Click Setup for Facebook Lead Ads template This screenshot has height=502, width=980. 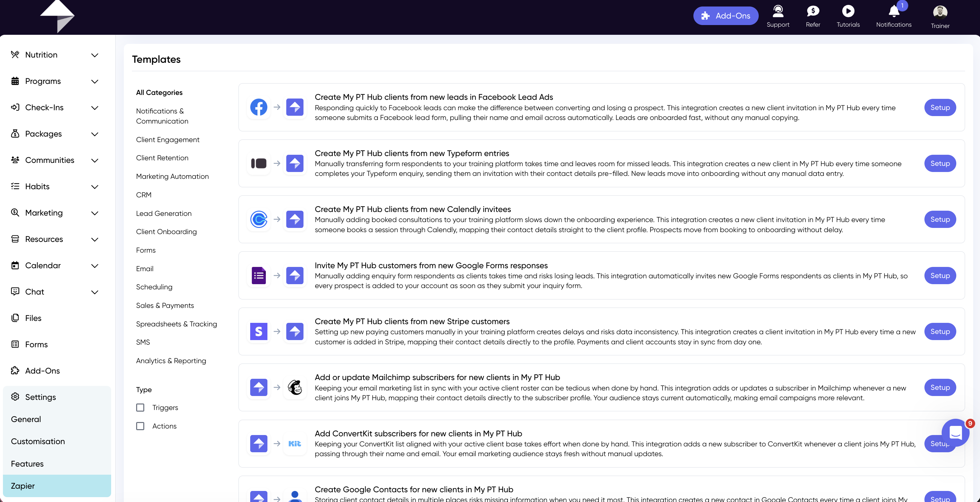coord(940,107)
